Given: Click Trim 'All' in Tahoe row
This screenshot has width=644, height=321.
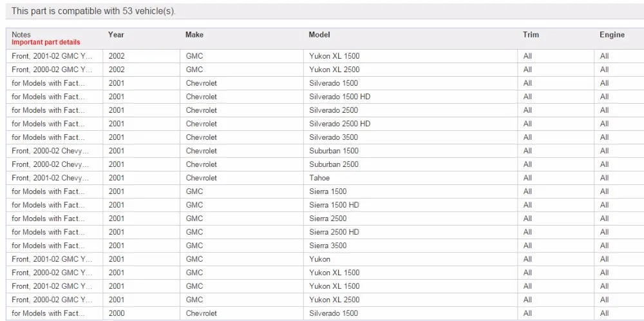Looking at the screenshot, I should (x=527, y=178).
